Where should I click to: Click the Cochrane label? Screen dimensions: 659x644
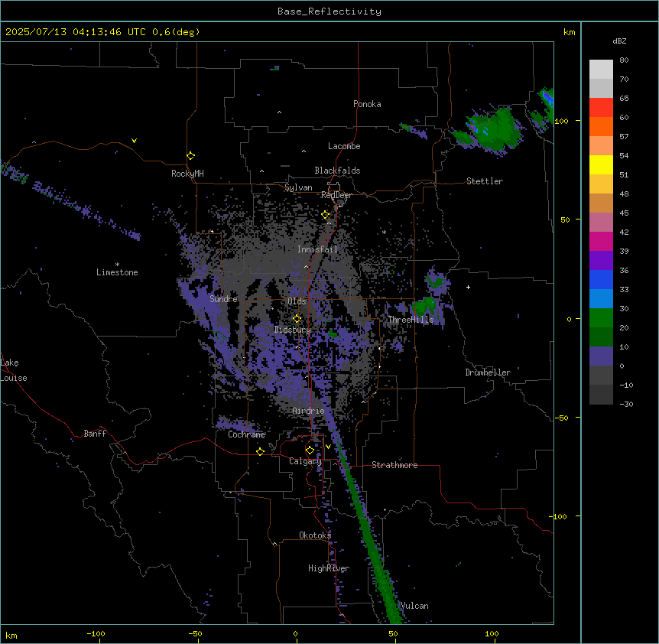click(x=246, y=434)
